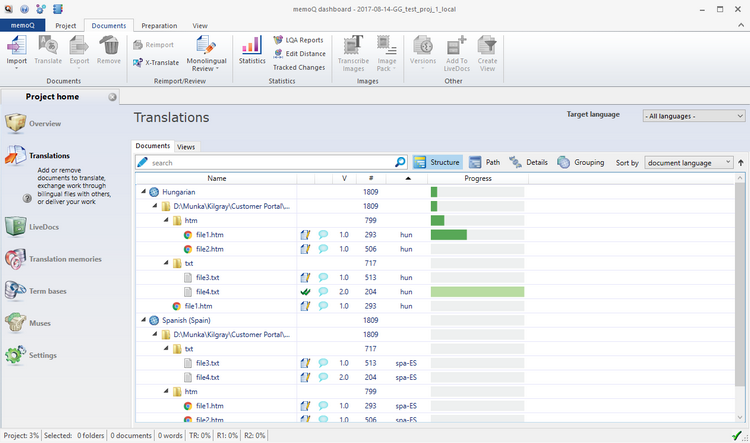This screenshot has height=443, width=750.
Task: Switch to the Views tab
Action: click(x=186, y=146)
